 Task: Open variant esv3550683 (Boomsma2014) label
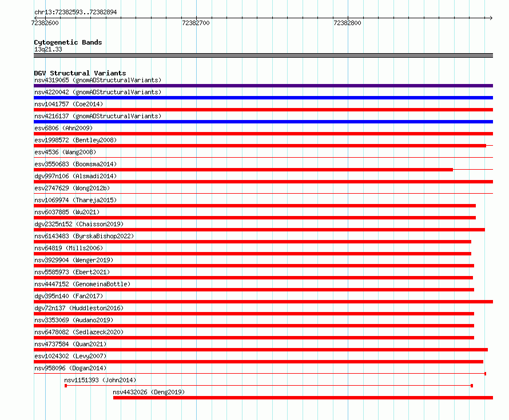point(75,164)
